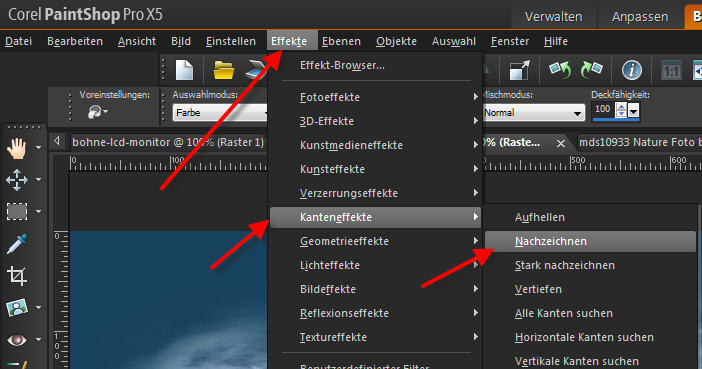The width and height of the screenshot is (702, 369).
Task: Click the Deckfähigkeit value field
Action: (x=604, y=110)
